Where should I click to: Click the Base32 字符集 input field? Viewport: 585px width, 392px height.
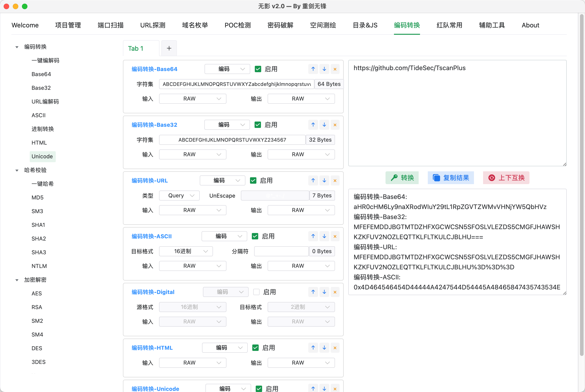(232, 140)
